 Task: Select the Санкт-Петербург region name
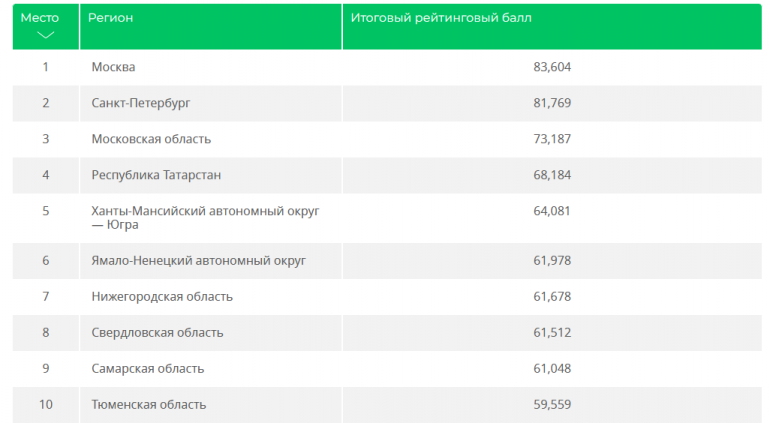[x=140, y=103]
